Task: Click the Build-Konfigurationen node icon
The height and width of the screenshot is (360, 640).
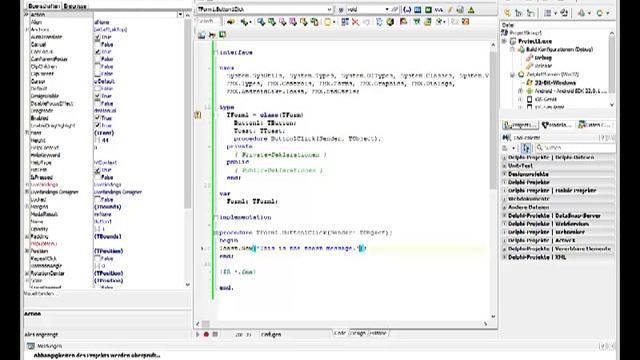Action: pyautogui.click(x=521, y=49)
